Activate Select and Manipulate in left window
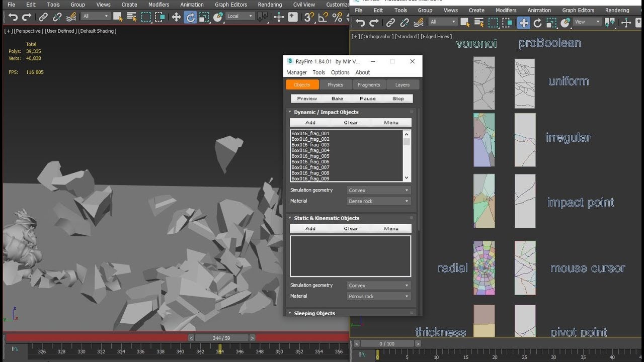The width and height of the screenshot is (644, 362). tap(279, 17)
